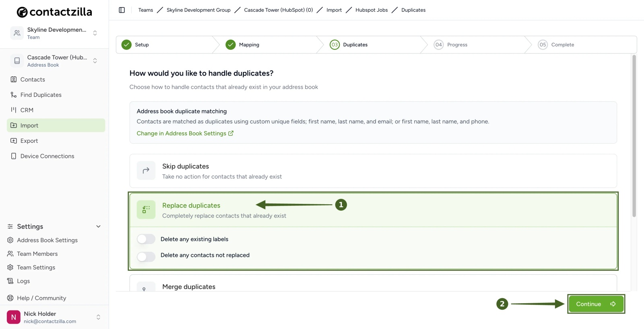Screen dimensions: 644x329
Task: Click Cascade Tower (HubSpot) breadcrumb
Action: (279, 10)
